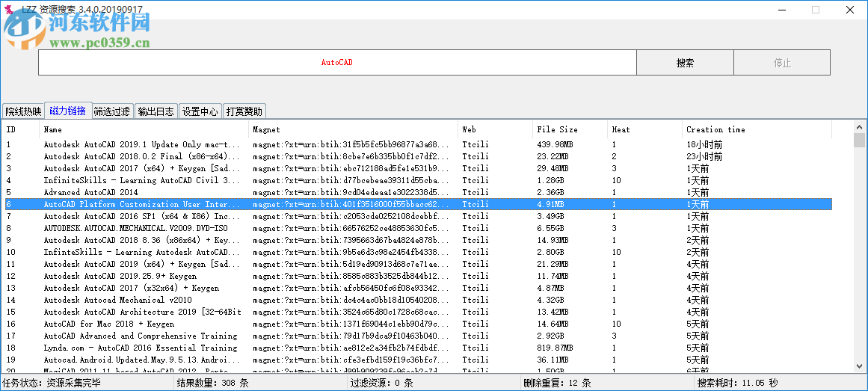This screenshot has width=868, height=391.
Task: Sort by the Heat column header
Action: point(645,129)
